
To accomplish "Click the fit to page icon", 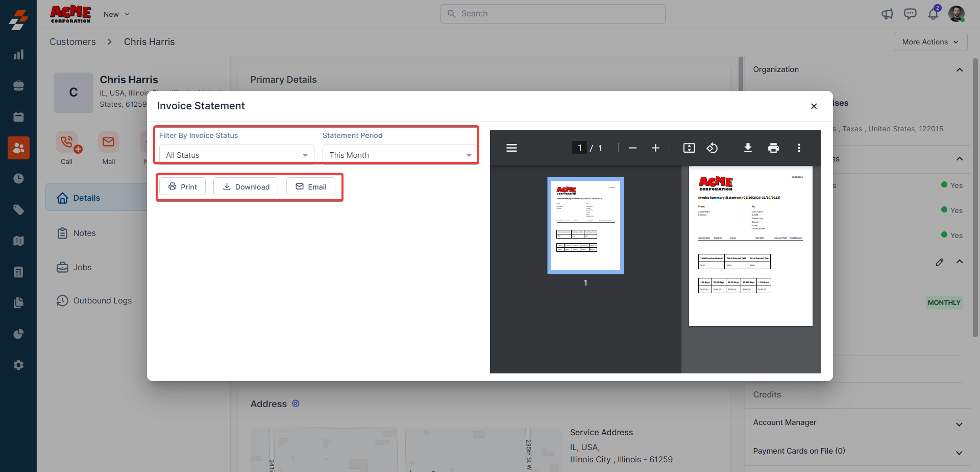I will [689, 148].
